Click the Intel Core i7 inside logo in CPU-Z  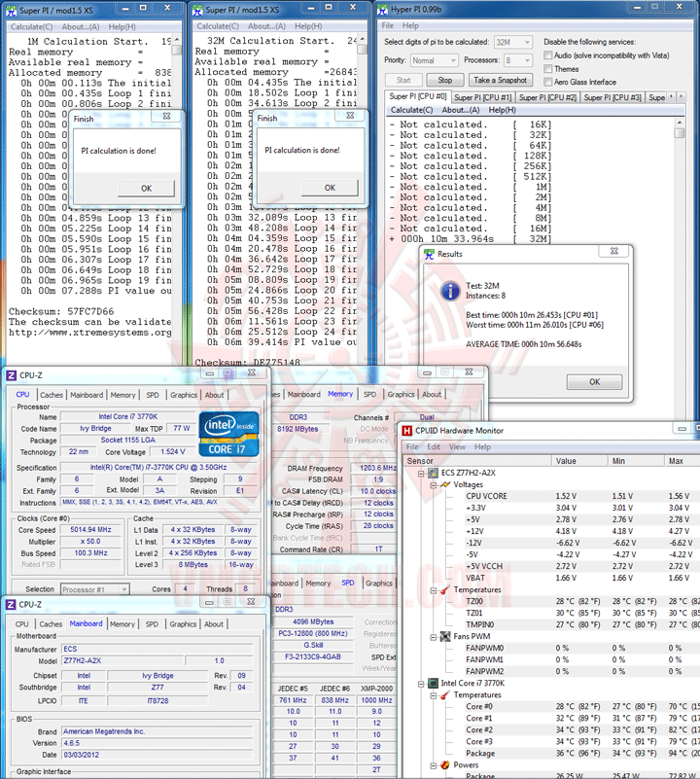click(229, 434)
